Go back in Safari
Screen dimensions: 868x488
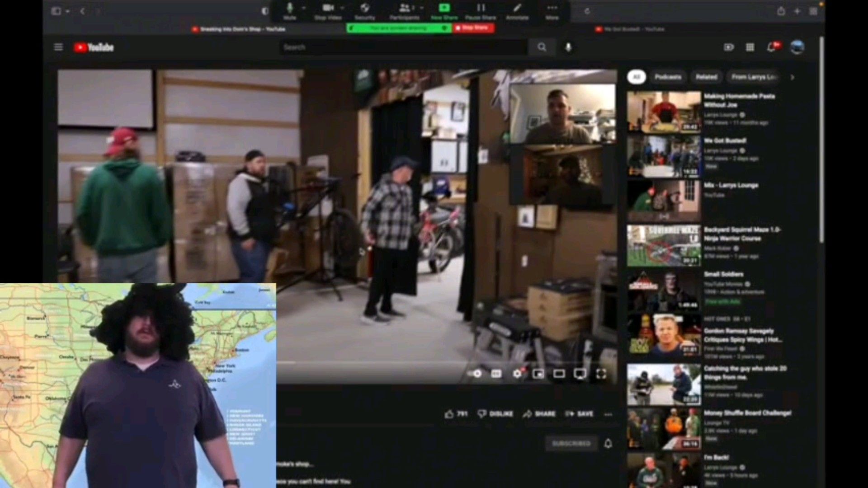coord(82,11)
